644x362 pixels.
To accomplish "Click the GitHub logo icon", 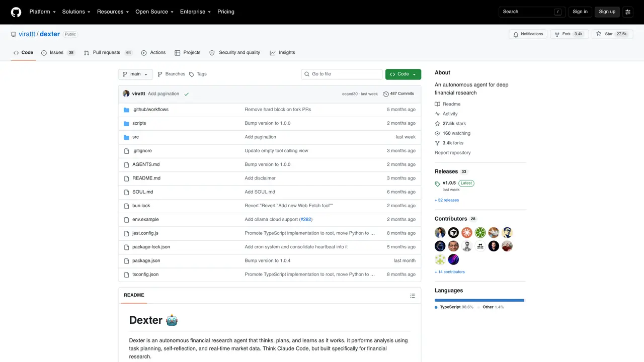I will [x=16, y=12].
